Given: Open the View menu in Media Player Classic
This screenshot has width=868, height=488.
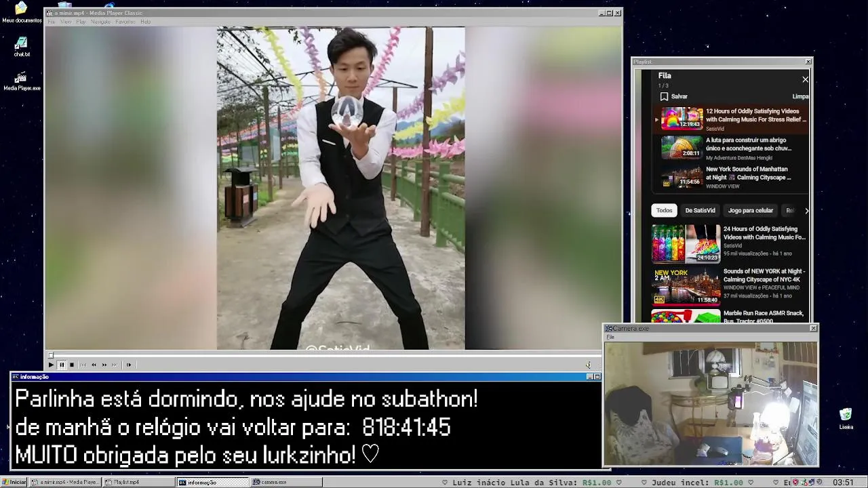Looking at the screenshot, I should point(66,22).
